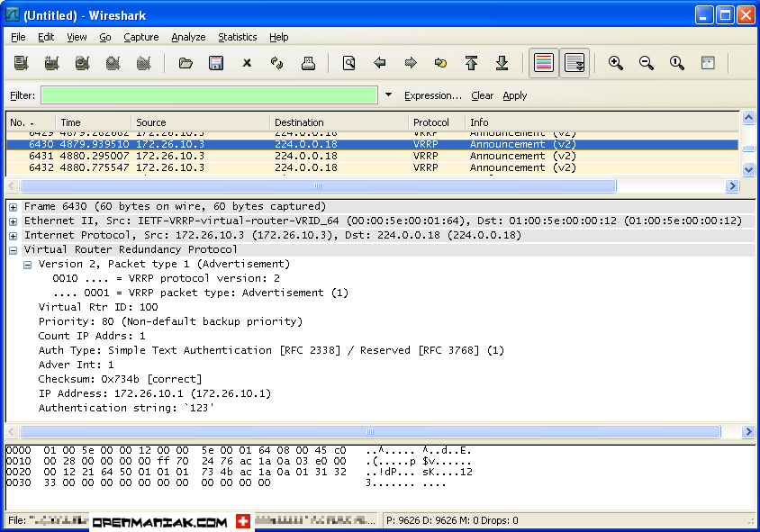Open the Capture menu

(141, 37)
